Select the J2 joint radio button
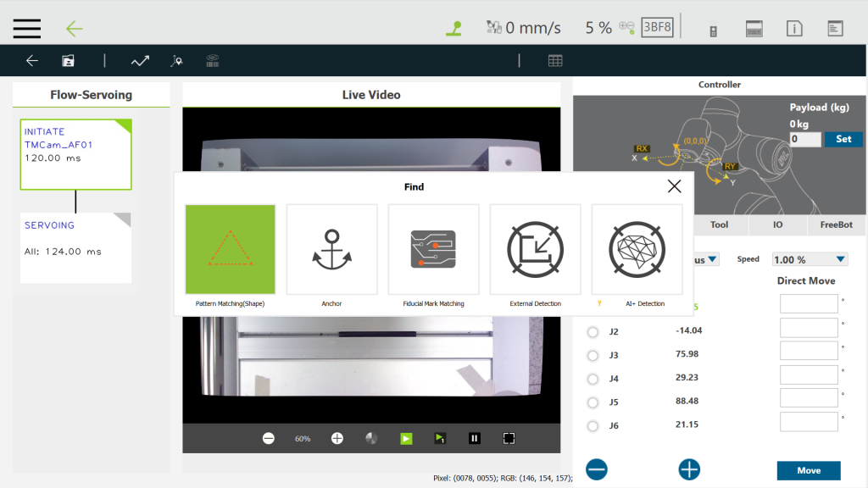The height and width of the screenshot is (488, 868). 593,332
